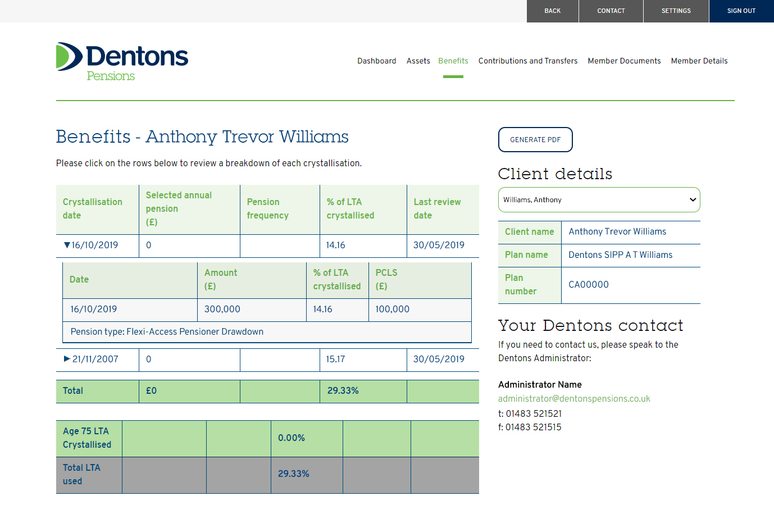This screenshot has height=532, width=774.
Task: Click the Total LTA used 29.33% value
Action: pyautogui.click(x=293, y=474)
